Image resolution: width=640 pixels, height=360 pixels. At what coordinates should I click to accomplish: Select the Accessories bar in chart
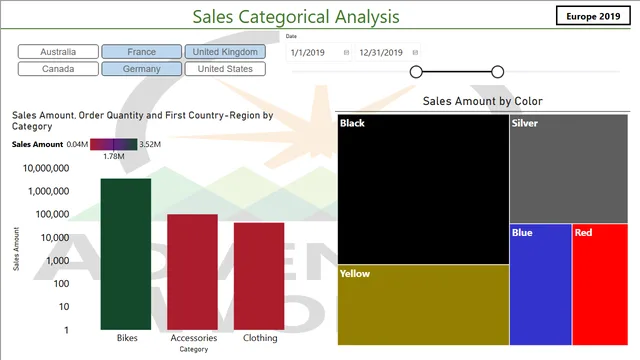tap(193, 272)
